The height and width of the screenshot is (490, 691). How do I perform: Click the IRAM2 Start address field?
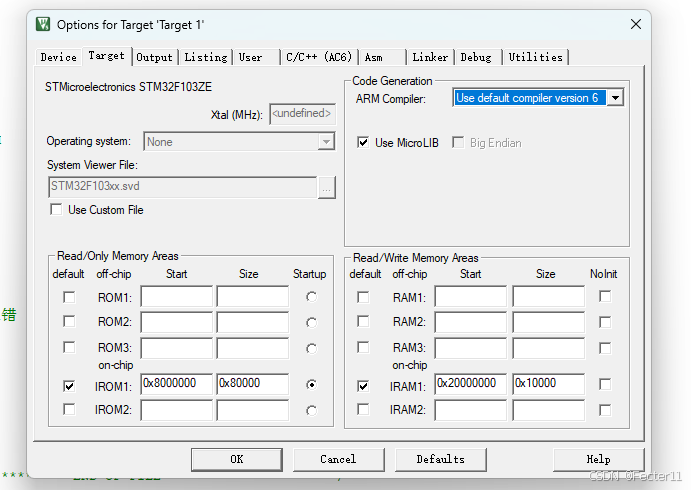pyautogui.click(x=471, y=410)
